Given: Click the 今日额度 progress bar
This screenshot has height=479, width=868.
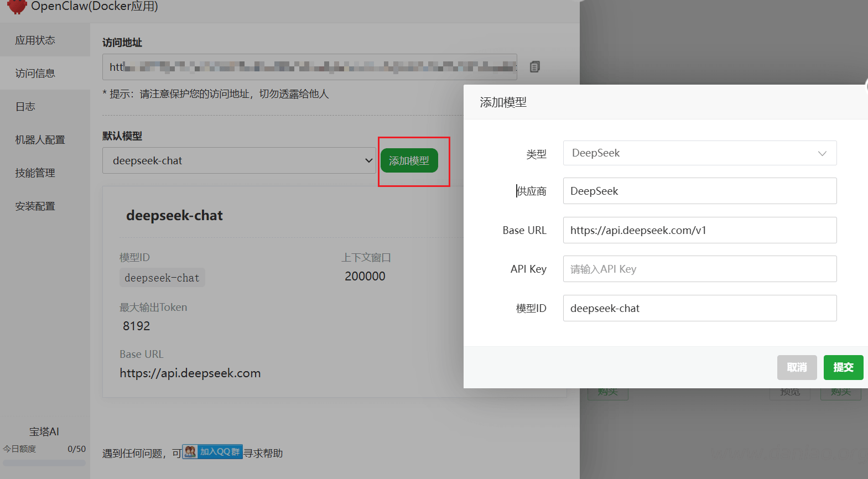Looking at the screenshot, I should point(44,463).
